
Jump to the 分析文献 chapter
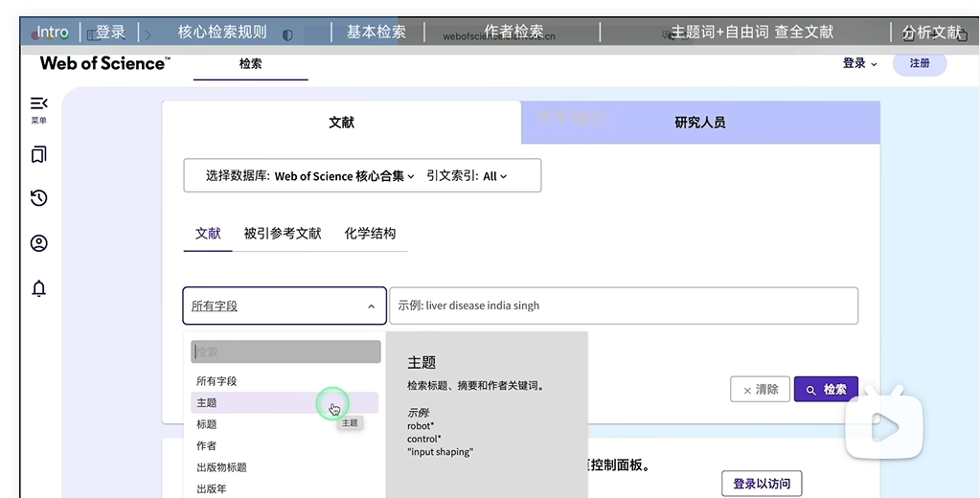932,32
